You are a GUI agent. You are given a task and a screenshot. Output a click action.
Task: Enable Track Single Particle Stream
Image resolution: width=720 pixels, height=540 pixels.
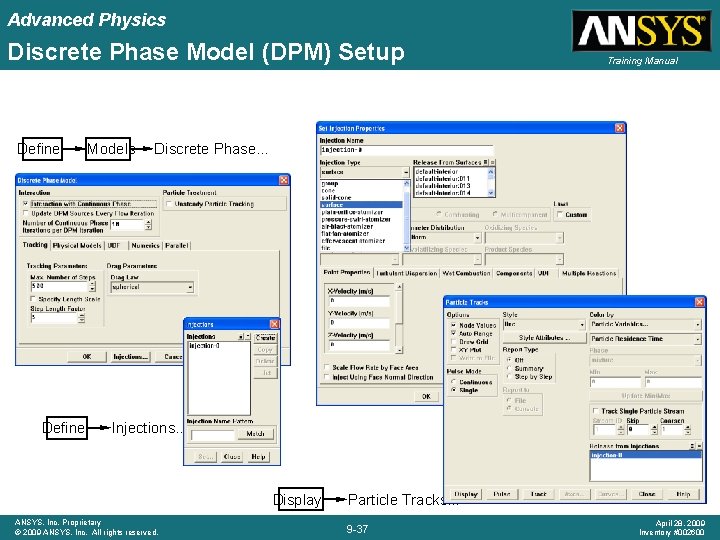pyautogui.click(x=596, y=411)
